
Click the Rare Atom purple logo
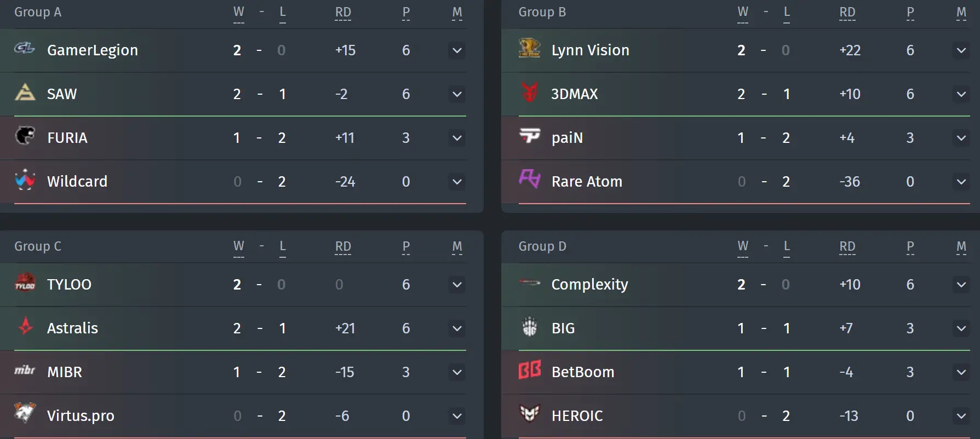[529, 178]
